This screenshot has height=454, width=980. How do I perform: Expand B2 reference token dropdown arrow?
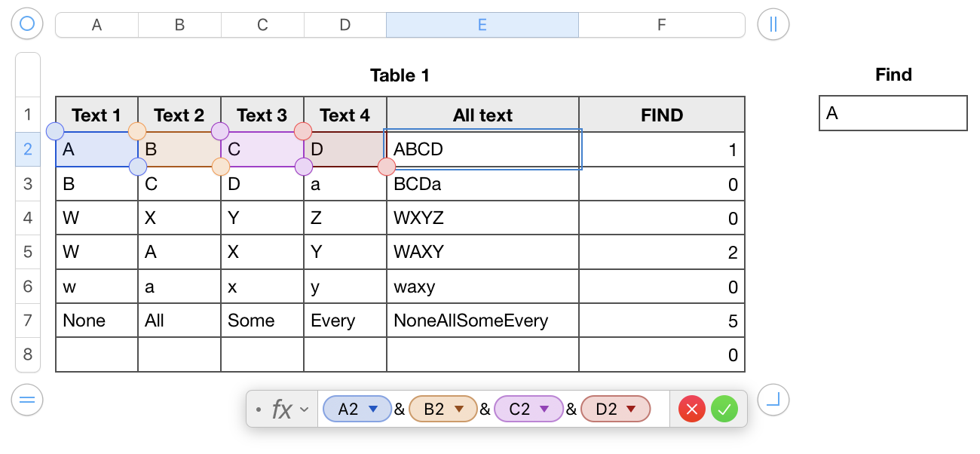[x=459, y=410]
